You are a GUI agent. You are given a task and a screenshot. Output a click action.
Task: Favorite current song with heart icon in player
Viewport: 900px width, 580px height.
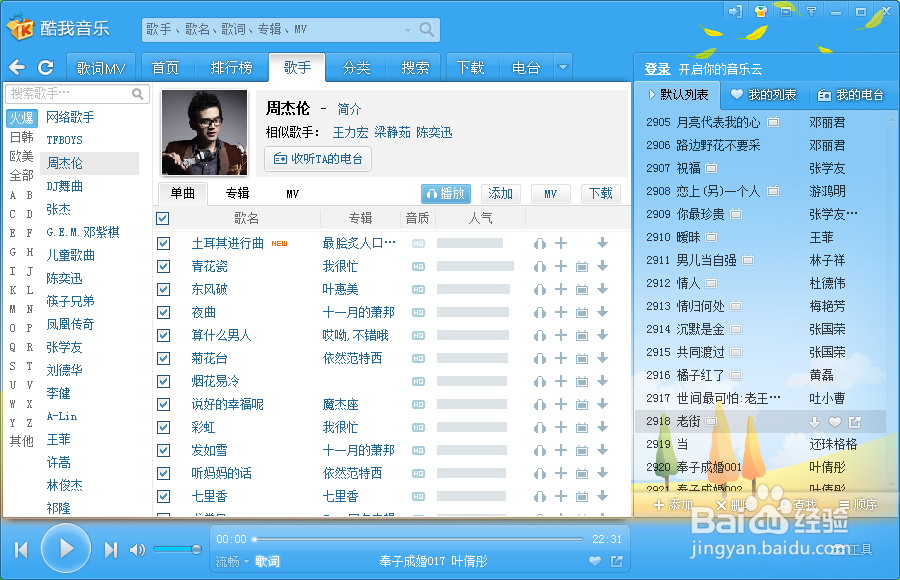click(595, 561)
